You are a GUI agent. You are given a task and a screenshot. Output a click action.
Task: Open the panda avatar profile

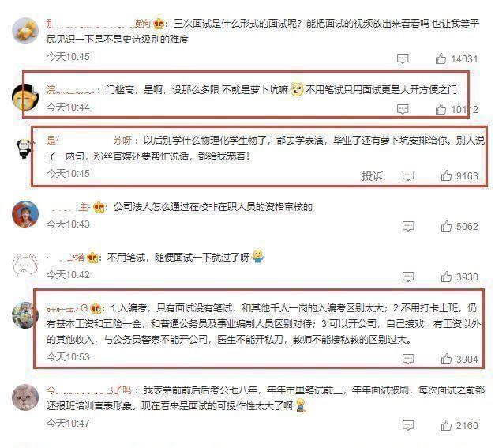24,149
